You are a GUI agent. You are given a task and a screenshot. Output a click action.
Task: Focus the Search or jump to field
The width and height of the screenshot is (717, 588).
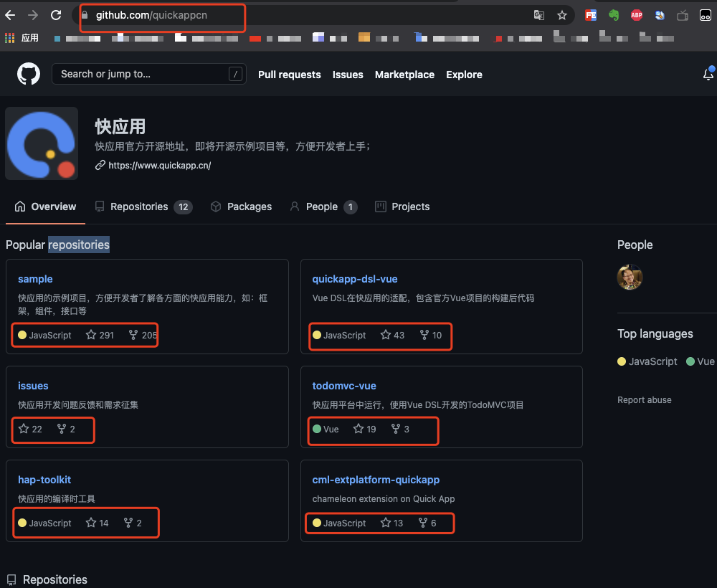(149, 74)
